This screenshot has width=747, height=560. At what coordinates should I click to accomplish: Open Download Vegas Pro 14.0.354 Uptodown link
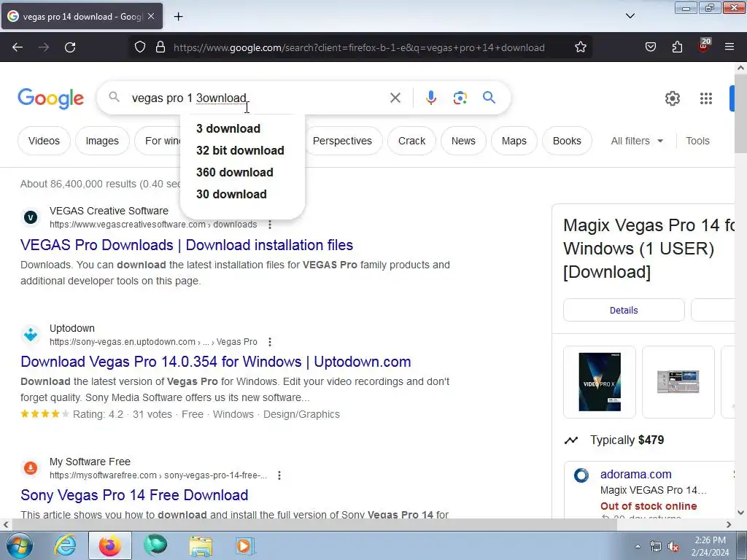216,362
